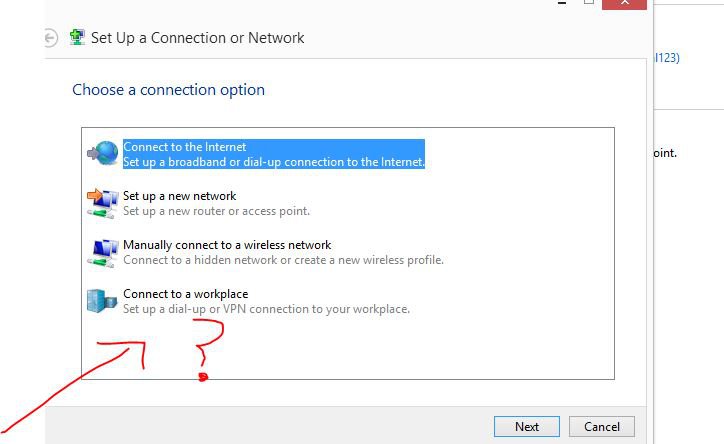Click the globe icon for Internet connection
724x444 pixels.
(102, 152)
